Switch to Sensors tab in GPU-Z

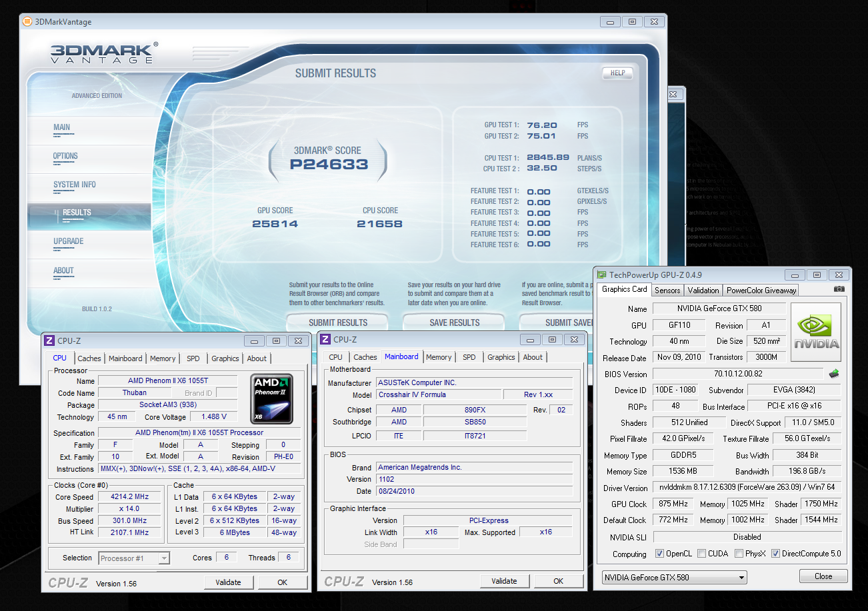[667, 290]
